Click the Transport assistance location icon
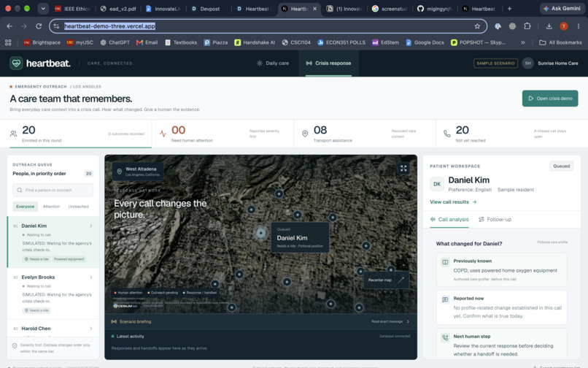588x368 pixels. pyautogui.click(x=305, y=134)
